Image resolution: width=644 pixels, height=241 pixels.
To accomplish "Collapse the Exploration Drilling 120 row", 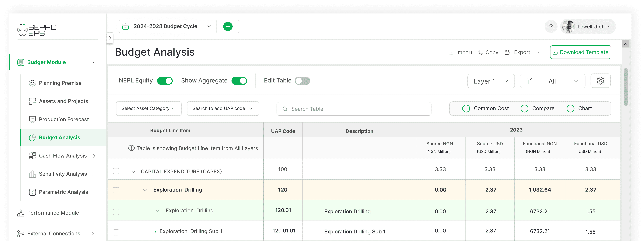I will coord(145,190).
